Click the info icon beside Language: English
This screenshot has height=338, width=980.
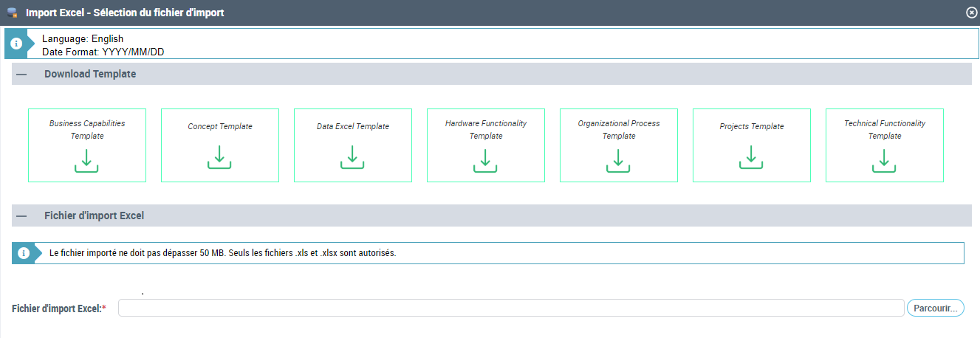[x=16, y=44]
